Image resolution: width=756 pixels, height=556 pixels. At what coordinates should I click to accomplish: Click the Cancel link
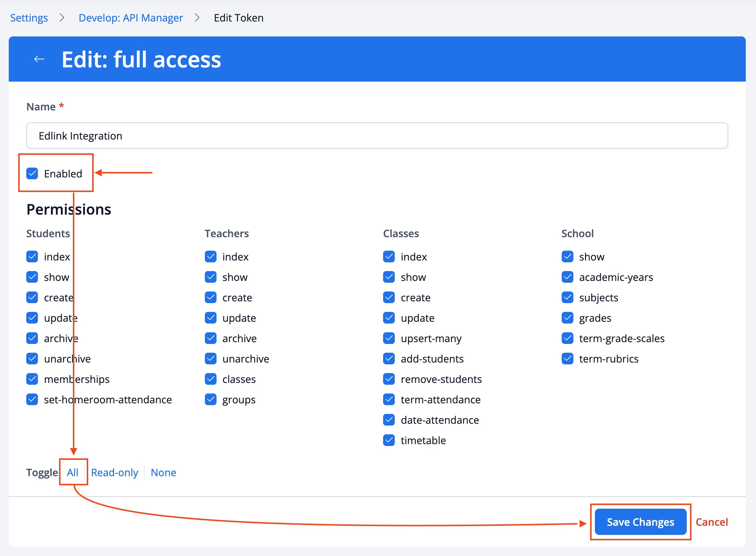point(711,522)
